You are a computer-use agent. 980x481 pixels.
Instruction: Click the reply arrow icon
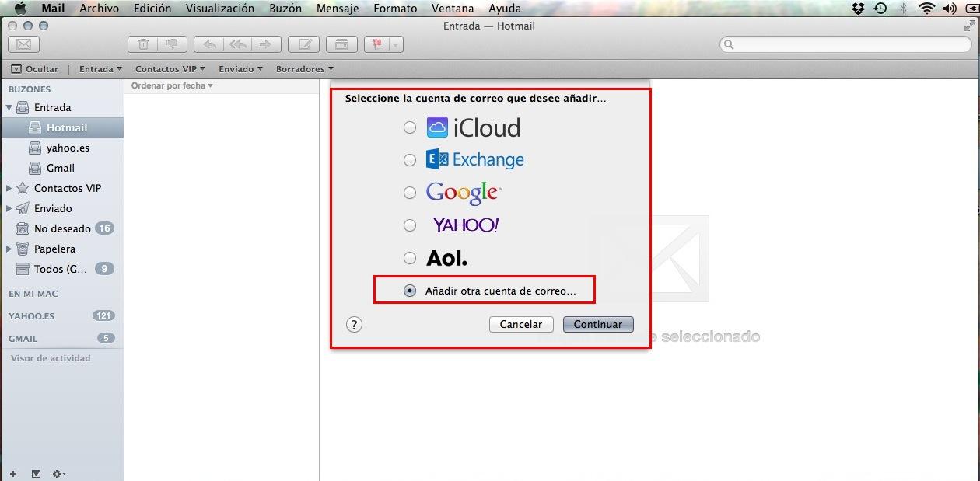[209, 44]
